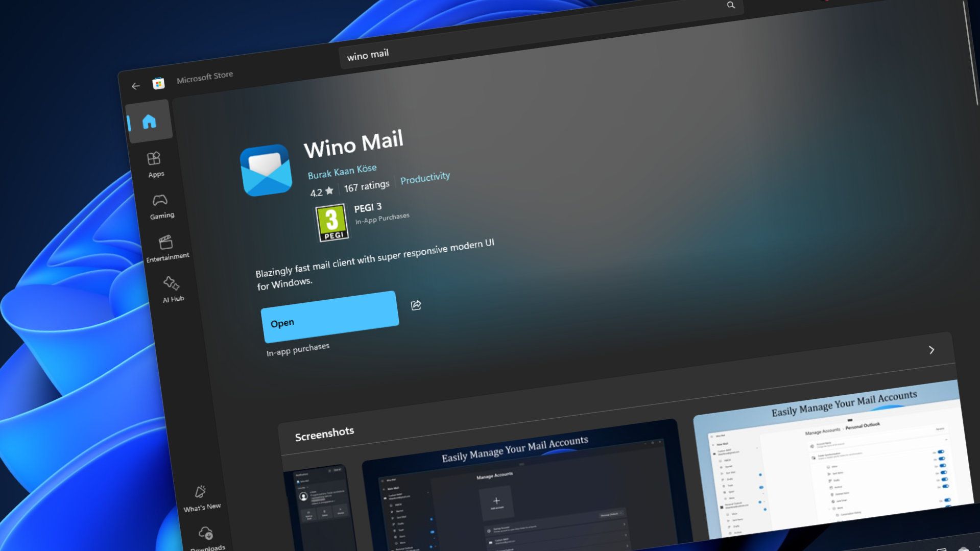Image resolution: width=980 pixels, height=551 pixels.
Task: Share Wino Mail using the share icon
Action: 416,305
